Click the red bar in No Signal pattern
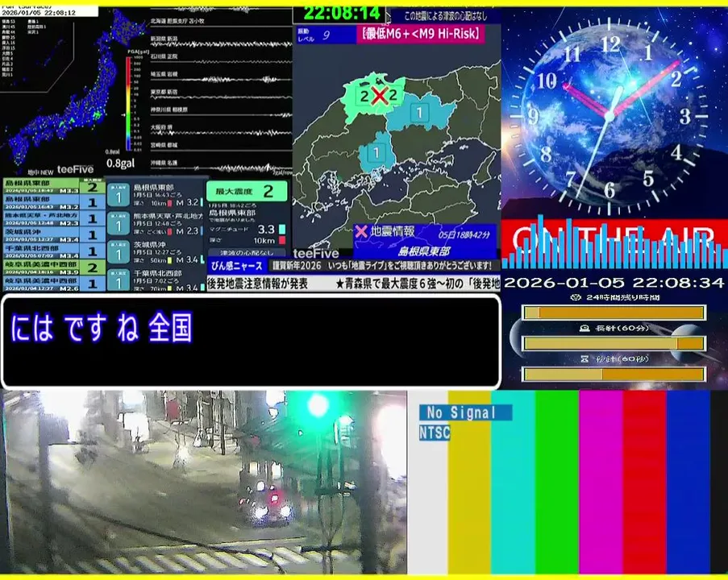Image resolution: width=728 pixels, height=580 pixels. [644, 483]
